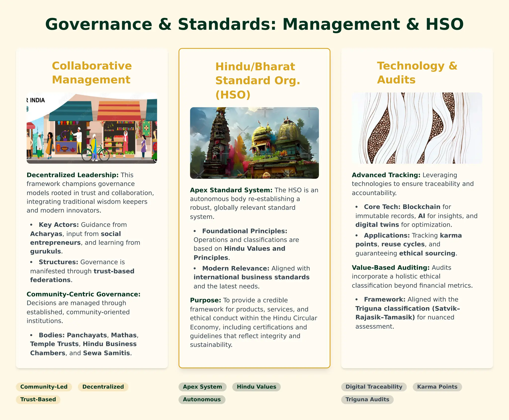Select the Autonomous tag pill

point(202,399)
